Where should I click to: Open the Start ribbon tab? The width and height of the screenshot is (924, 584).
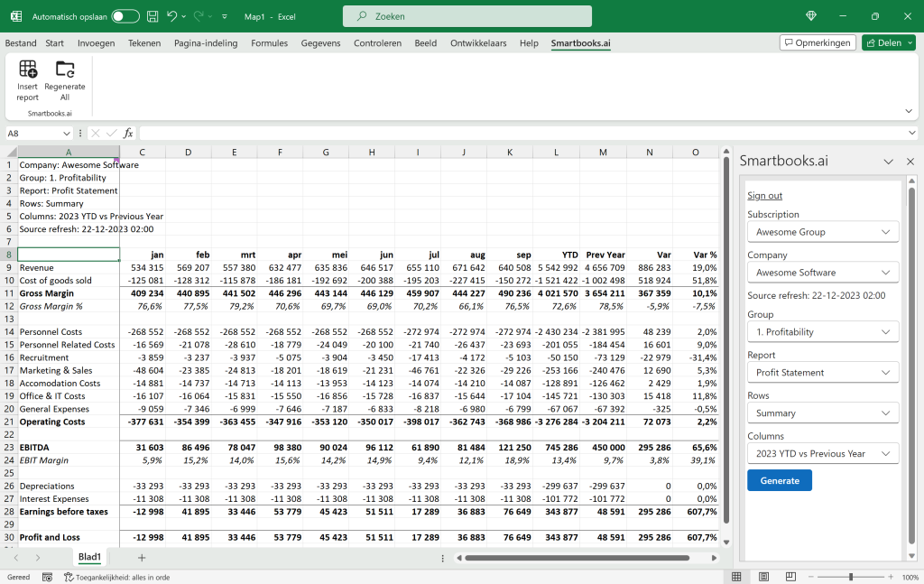coord(54,43)
